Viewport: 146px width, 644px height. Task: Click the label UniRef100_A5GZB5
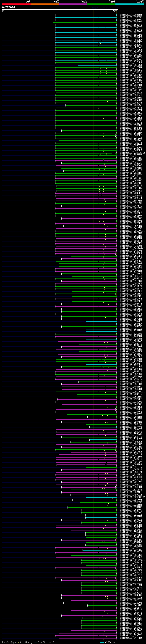pos(131,387)
